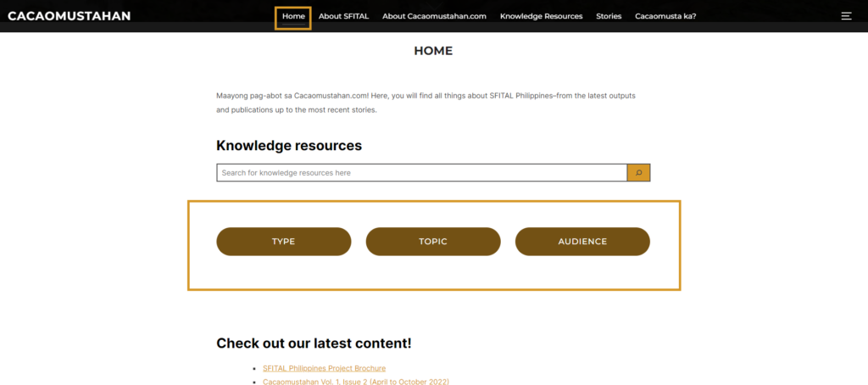Open Knowledge Resources in the nav bar
Screen dimensions: 868x385
point(542,17)
